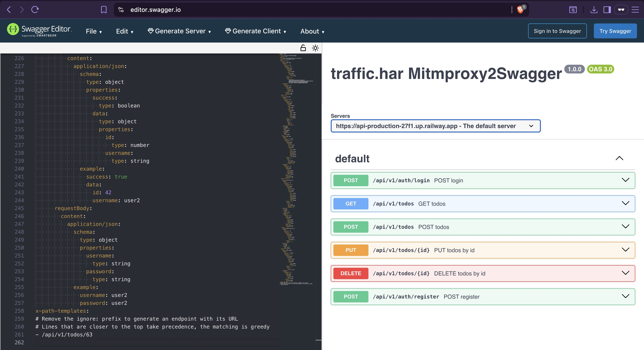Open site settings icon in address bar
This screenshot has width=644, height=350.
(x=121, y=10)
